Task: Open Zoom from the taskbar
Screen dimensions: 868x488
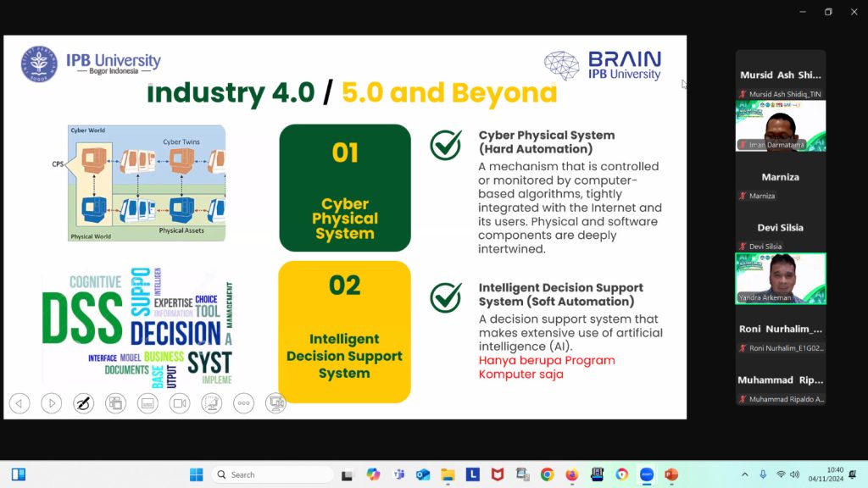Action: click(x=647, y=474)
